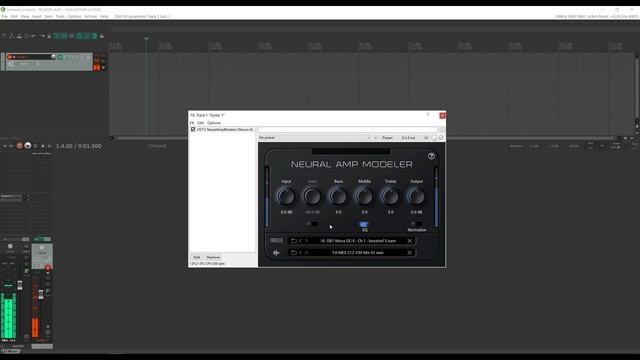
Task: Click the open project toolbar icon in REAPER
Action: (x=11, y=36)
